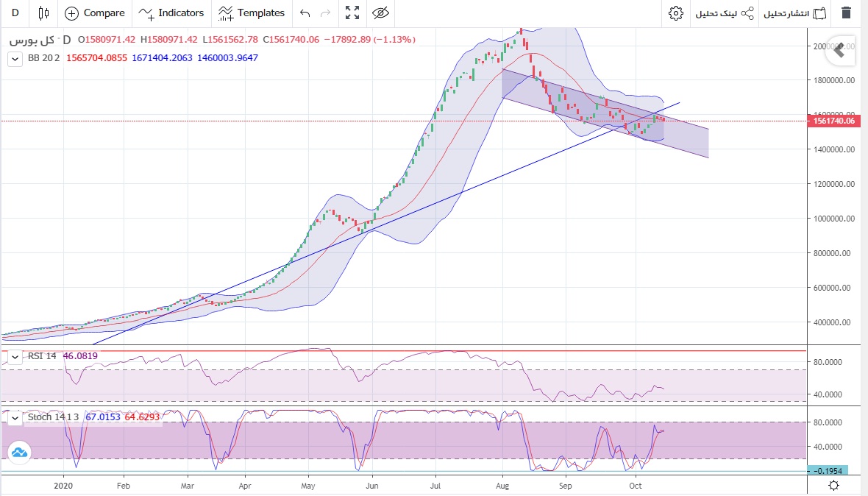The image size is (868, 496).
Task: Collapse the BB 20 2 indicator legend
Action: [x=15, y=59]
